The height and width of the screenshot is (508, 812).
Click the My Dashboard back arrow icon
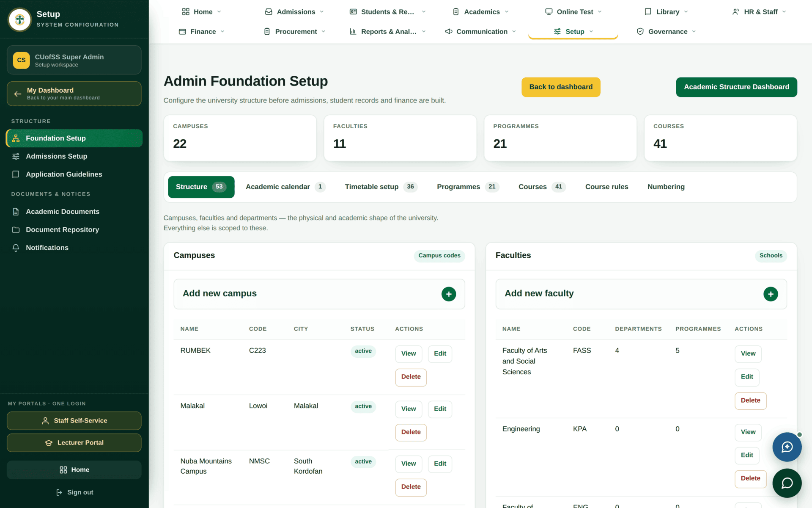click(x=18, y=94)
